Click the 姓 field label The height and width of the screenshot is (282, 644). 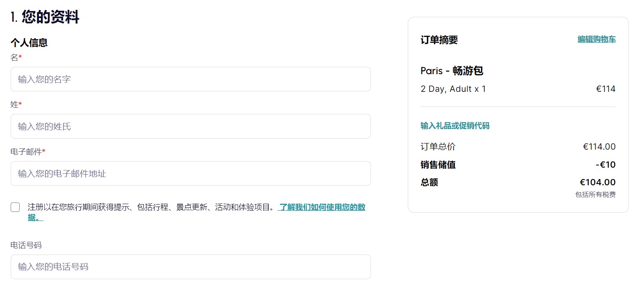14,105
